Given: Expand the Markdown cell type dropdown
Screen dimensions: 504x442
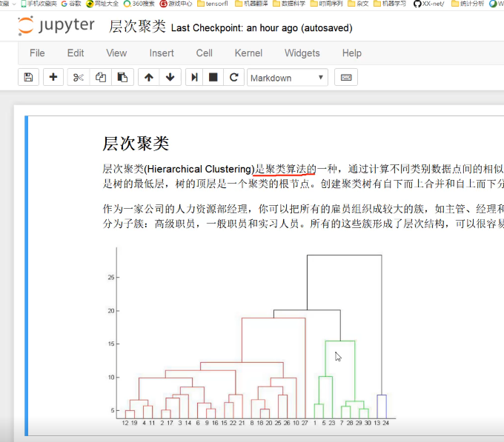Looking at the screenshot, I should pyautogui.click(x=287, y=78).
